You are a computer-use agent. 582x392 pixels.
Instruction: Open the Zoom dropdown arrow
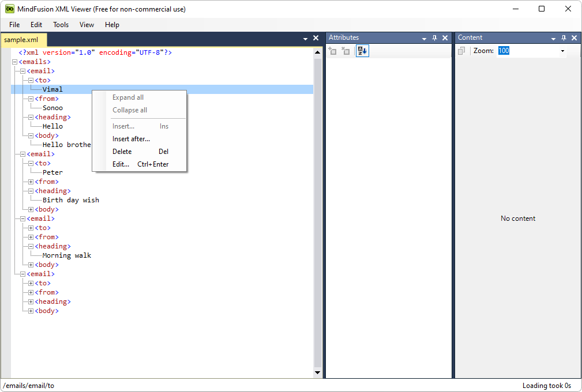tap(562, 51)
